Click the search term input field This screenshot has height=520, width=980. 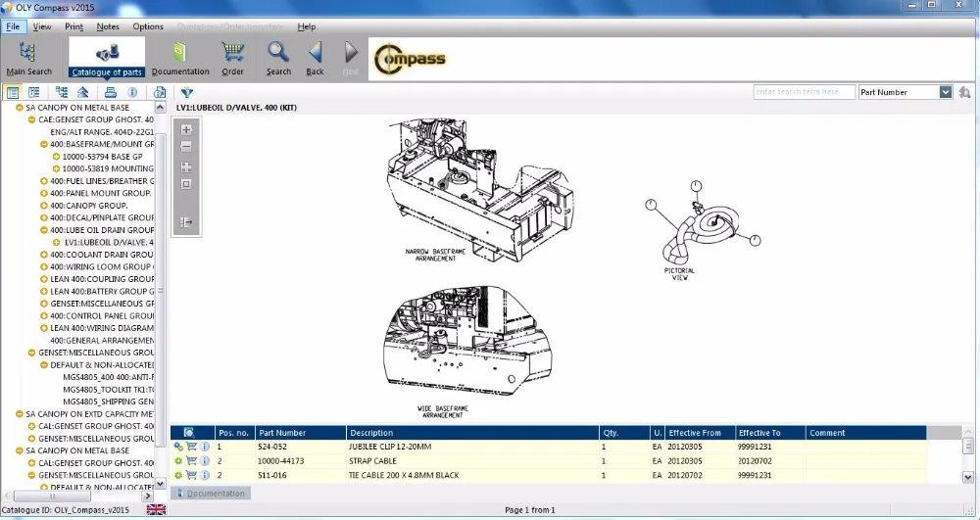click(x=804, y=92)
